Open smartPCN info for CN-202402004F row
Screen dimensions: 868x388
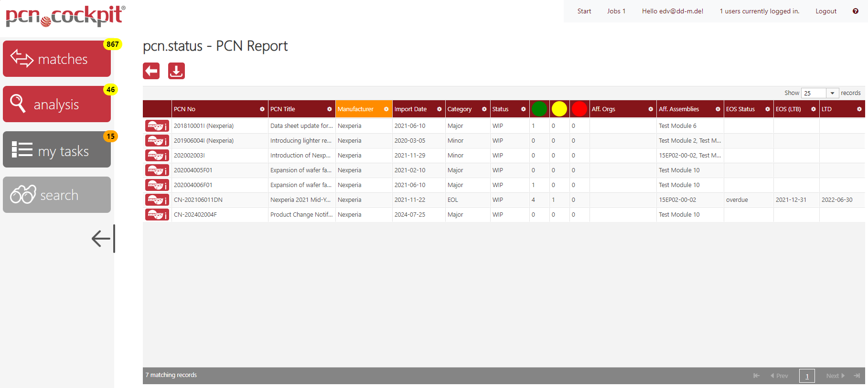pos(157,215)
